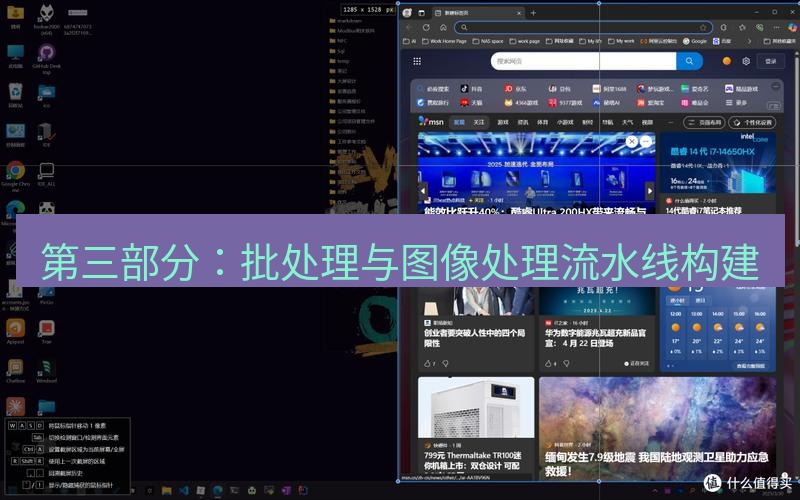The image size is (800, 500).
Task: Open the 抖音 quick link
Action: (471, 89)
